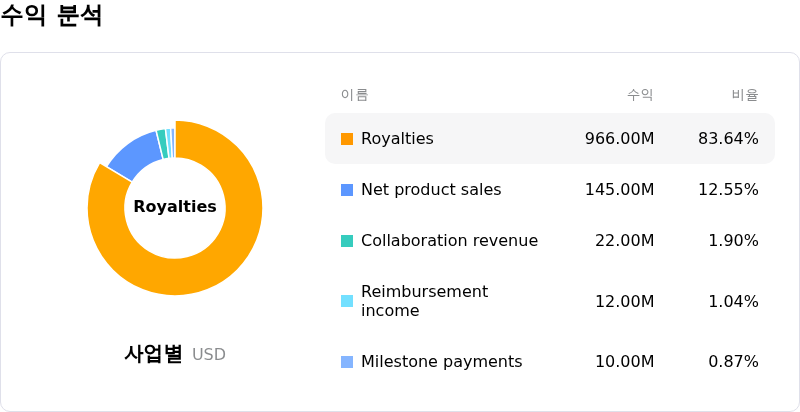The image size is (800, 412).
Task: Select the Collaboration revenue row
Action: (x=550, y=241)
